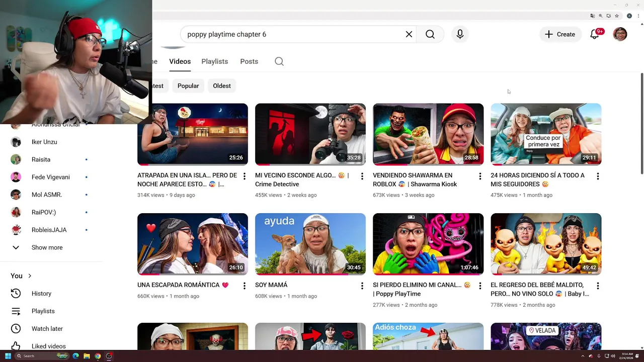Click the magnifier search submit button

(x=430, y=34)
